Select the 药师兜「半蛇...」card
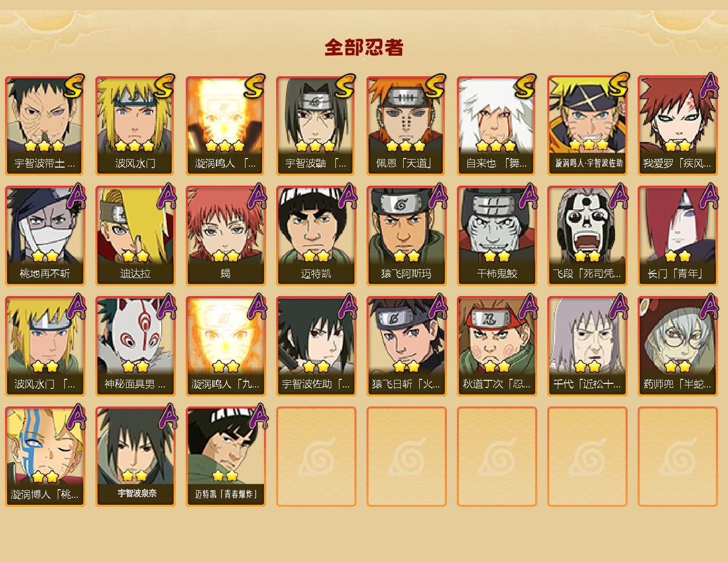The height and width of the screenshot is (562, 728). coord(677,346)
